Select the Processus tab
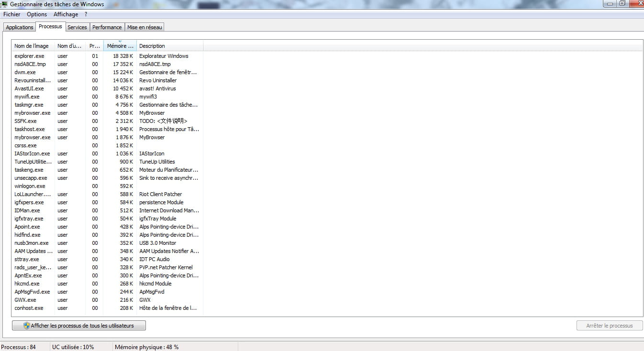Viewport: 644px width, 351px height. pyautogui.click(x=50, y=26)
